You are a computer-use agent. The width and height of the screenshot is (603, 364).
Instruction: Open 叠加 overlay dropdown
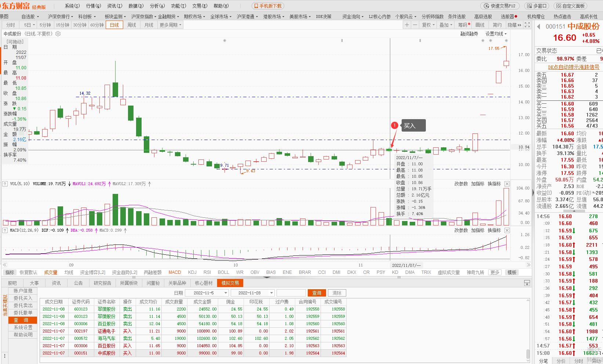tap(446, 25)
